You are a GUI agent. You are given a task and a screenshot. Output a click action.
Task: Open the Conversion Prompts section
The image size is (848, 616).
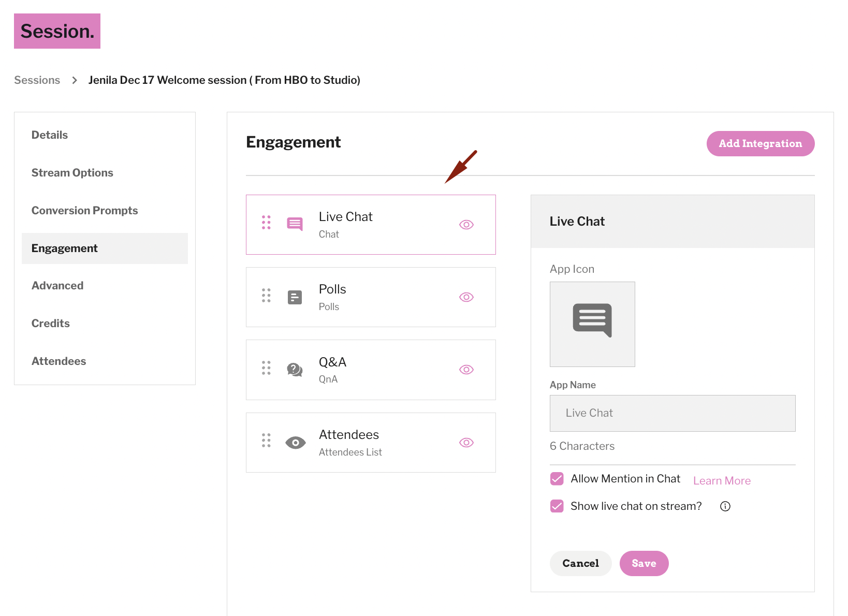84,211
